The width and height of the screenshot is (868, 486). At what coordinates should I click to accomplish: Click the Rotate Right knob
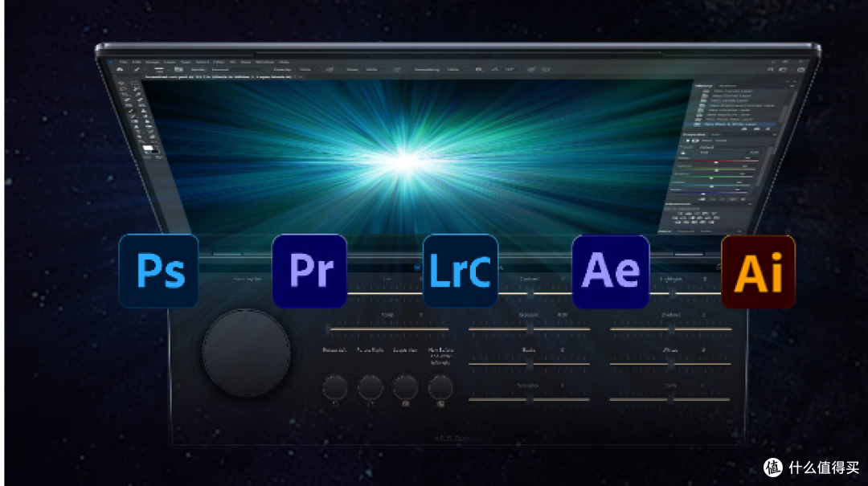371,387
